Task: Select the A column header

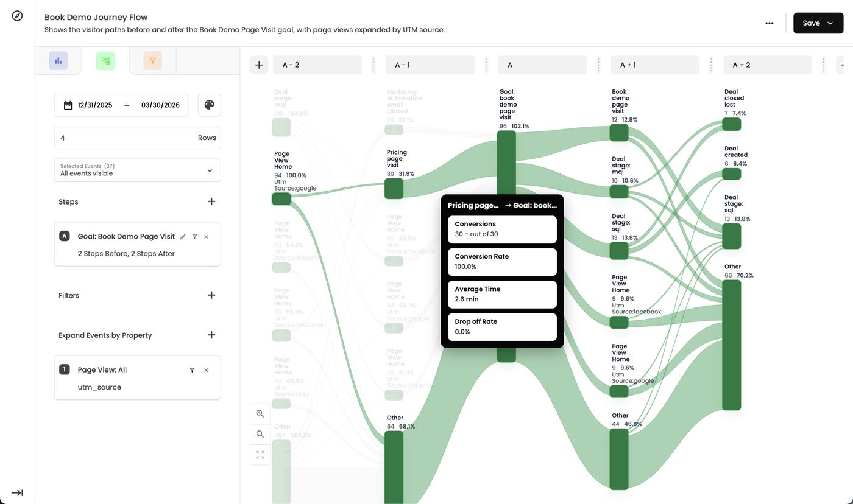Action: pos(542,65)
